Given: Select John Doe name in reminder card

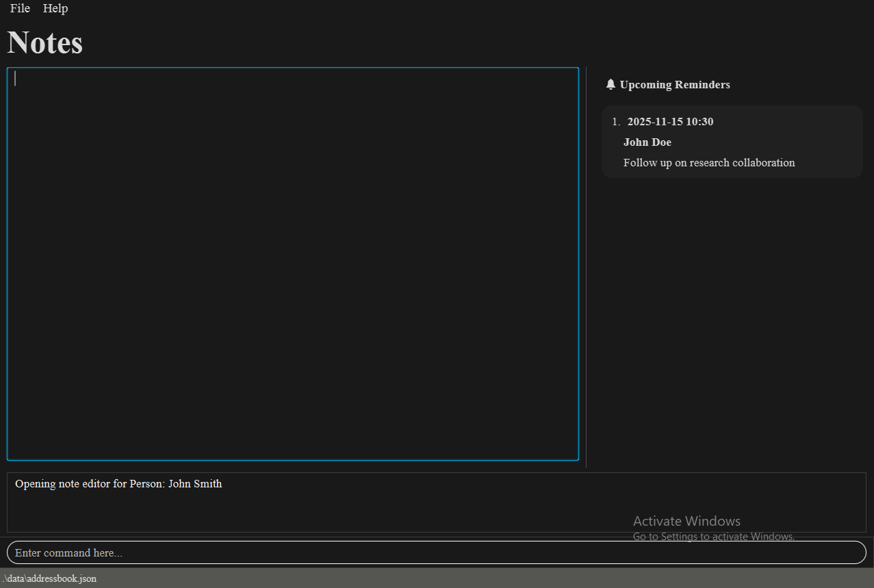Looking at the screenshot, I should tap(647, 142).
